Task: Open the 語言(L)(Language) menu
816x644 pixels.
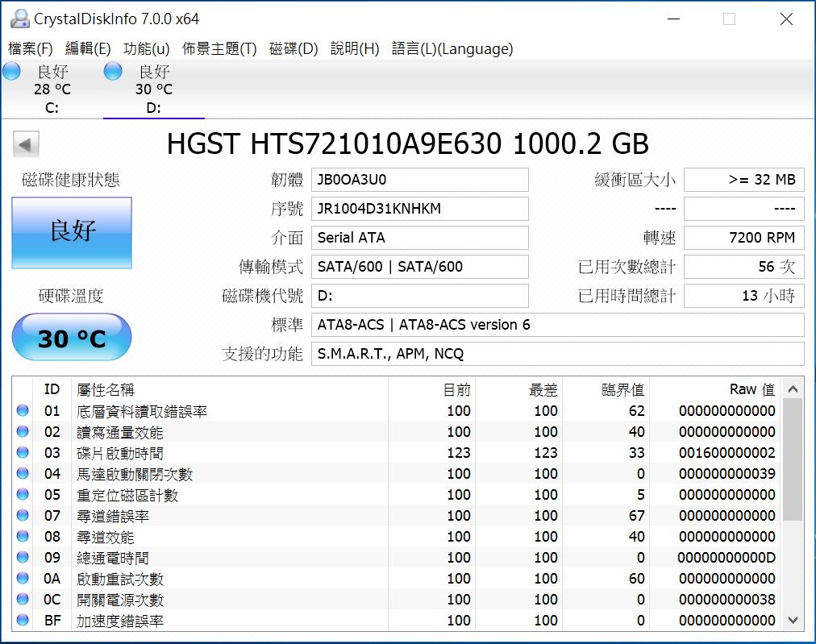Action: tap(452, 48)
